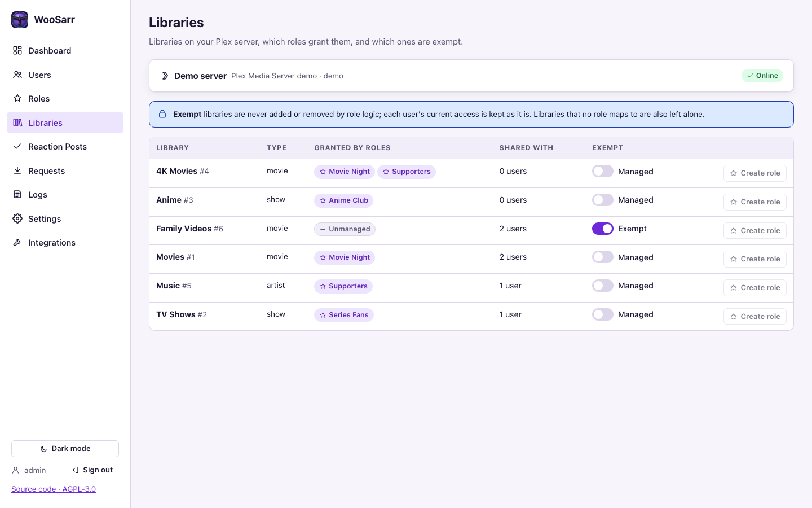Click the Sign out arrow icon

click(x=76, y=470)
